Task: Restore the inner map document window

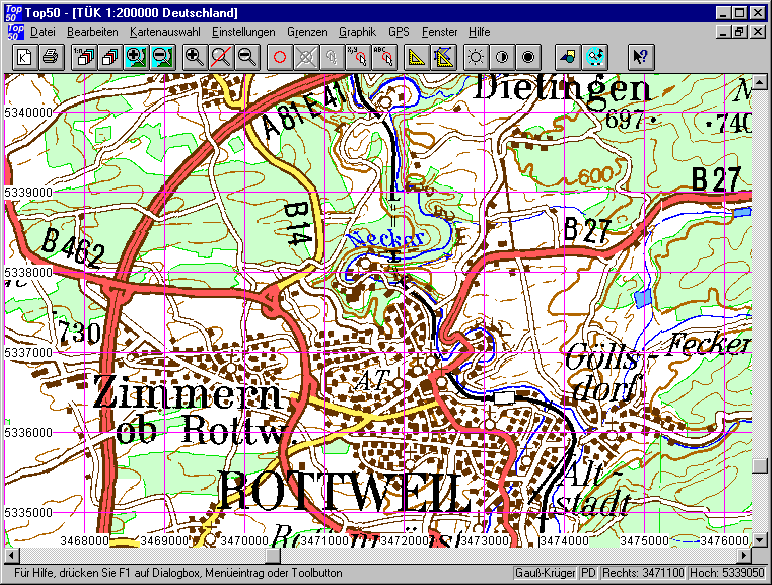Action: click(x=739, y=32)
